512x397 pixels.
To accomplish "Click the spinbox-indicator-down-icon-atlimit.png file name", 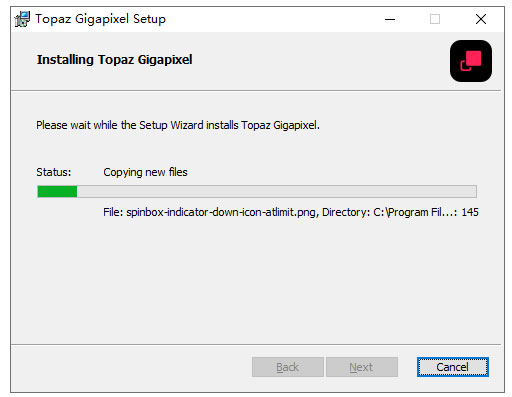I will pos(221,212).
